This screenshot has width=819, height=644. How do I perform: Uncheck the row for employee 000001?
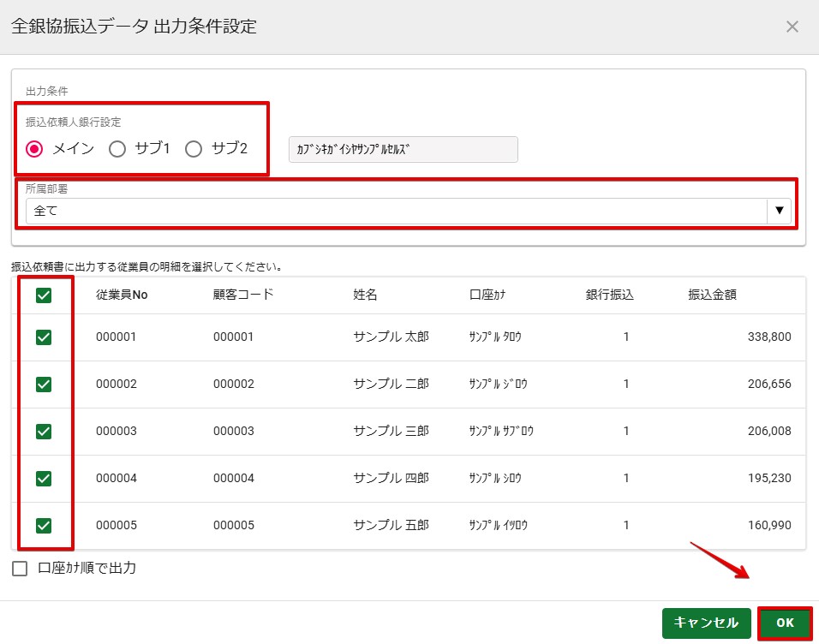coord(44,337)
